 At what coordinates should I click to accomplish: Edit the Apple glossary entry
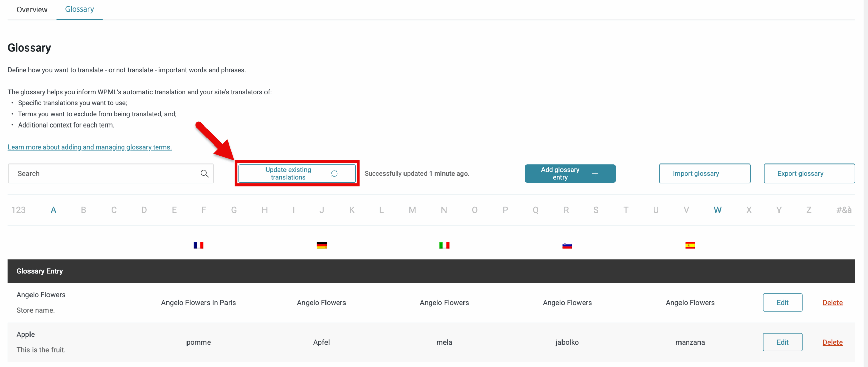[x=782, y=342]
